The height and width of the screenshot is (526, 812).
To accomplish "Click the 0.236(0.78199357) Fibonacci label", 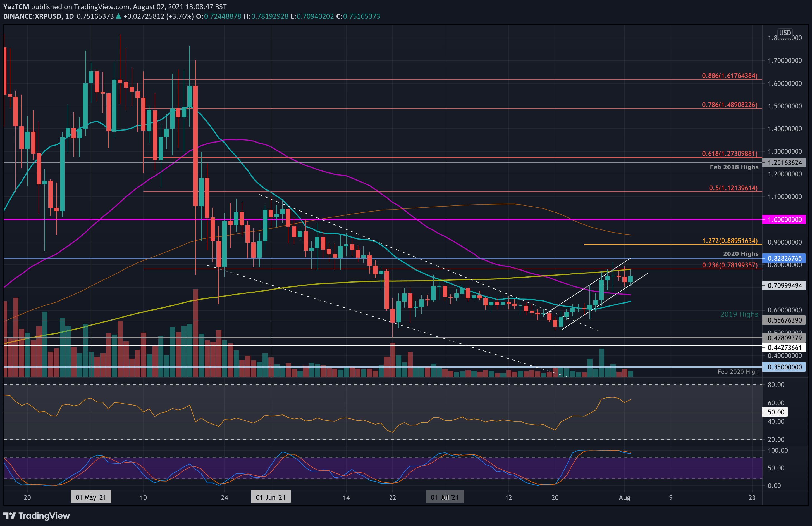I will tap(729, 265).
